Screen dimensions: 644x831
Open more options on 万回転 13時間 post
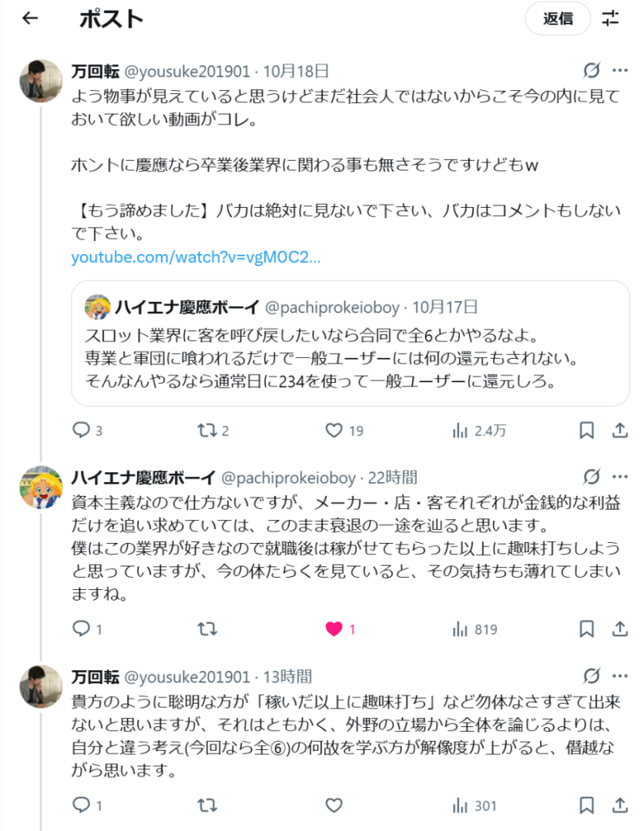[620, 676]
